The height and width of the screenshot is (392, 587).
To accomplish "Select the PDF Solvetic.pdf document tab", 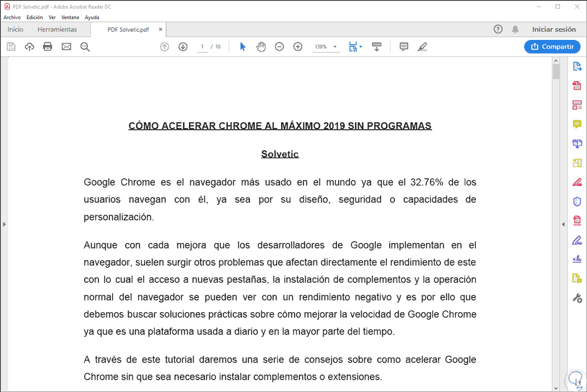I will click(x=128, y=29).
